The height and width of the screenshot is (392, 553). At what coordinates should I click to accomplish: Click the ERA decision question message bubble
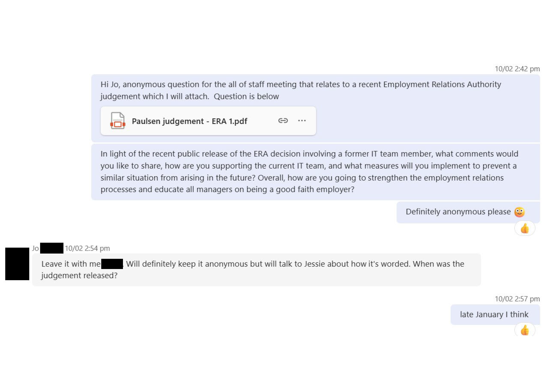(315, 172)
